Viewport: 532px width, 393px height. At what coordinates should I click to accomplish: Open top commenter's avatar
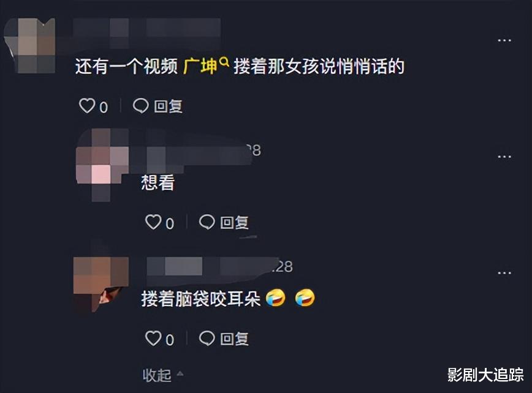[30, 45]
